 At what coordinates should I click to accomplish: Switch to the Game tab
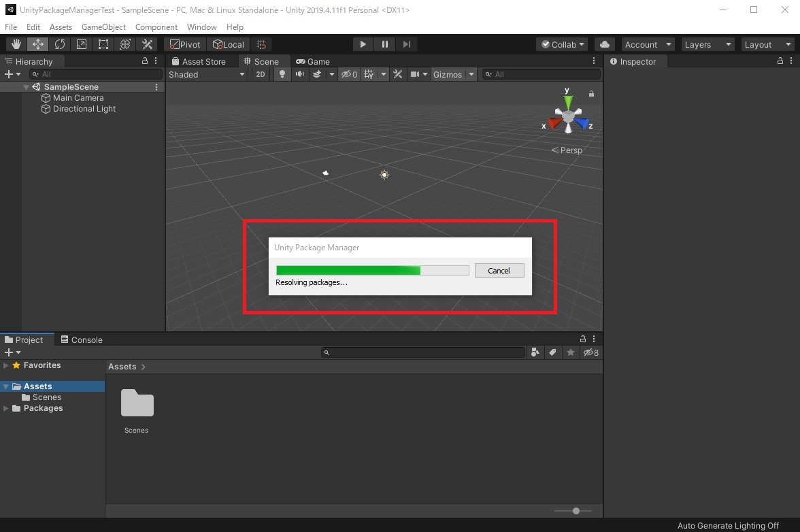coord(313,61)
